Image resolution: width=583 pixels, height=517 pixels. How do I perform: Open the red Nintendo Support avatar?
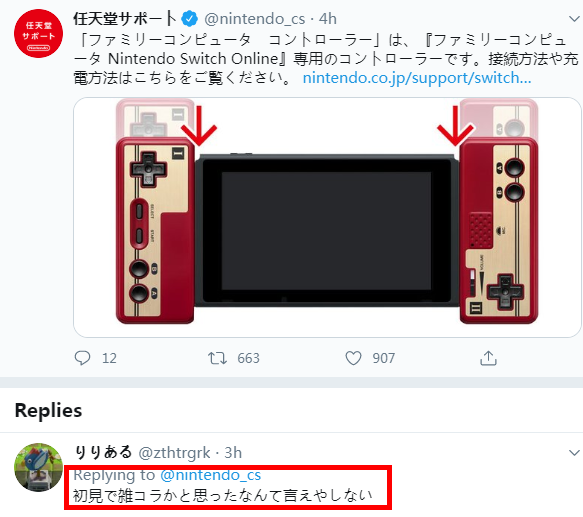point(38,33)
